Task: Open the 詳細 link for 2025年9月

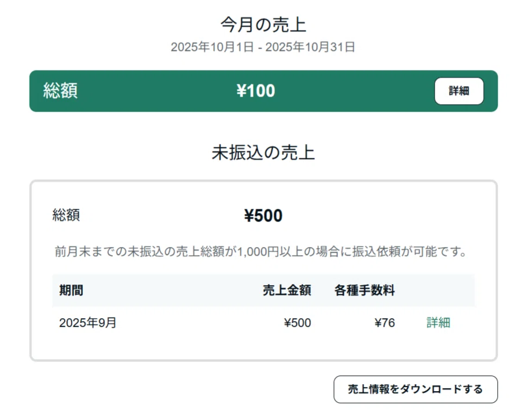Action: (x=438, y=323)
